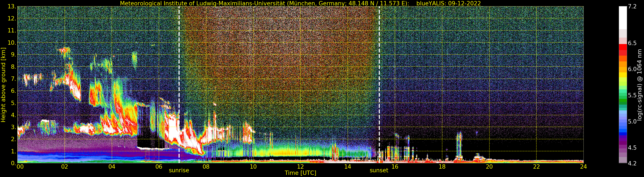This screenshot has width=644, height=177.
Task: Click the 18 tick on the time axis
Action: click(442, 166)
